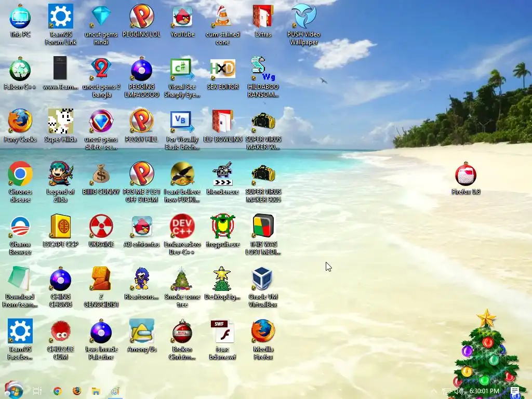Launch For Visually Basic shortcut

[182, 129]
